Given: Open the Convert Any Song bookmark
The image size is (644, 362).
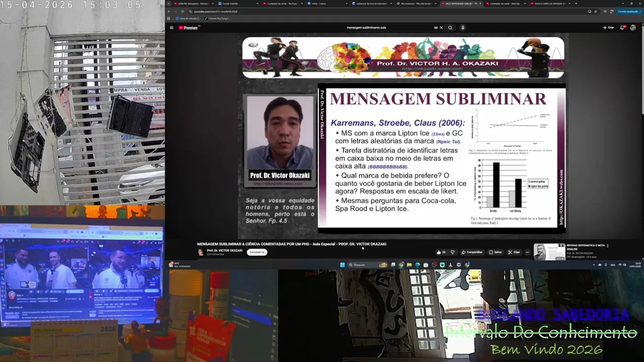Looking at the screenshot, I should tap(217, 18).
